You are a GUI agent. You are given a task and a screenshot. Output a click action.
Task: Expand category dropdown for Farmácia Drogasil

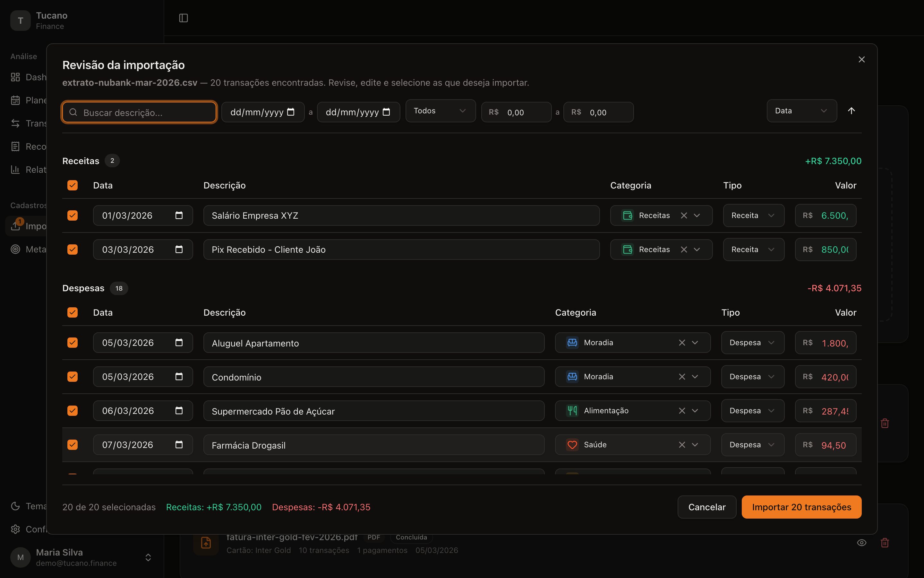(x=695, y=445)
